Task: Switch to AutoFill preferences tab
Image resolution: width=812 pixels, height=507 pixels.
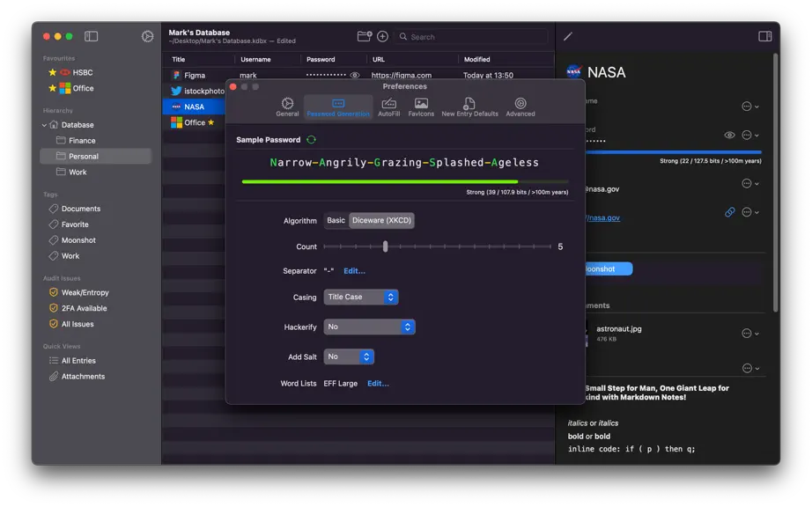Action: click(389, 107)
